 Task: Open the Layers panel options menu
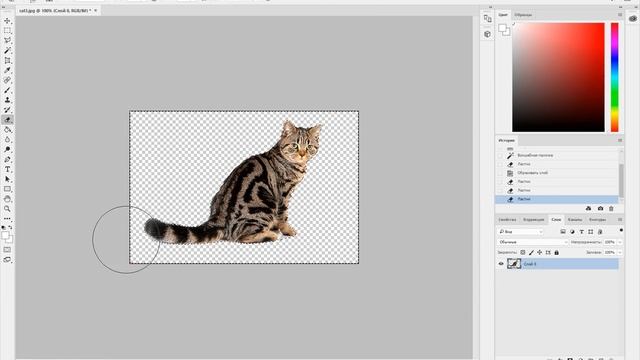point(620,220)
